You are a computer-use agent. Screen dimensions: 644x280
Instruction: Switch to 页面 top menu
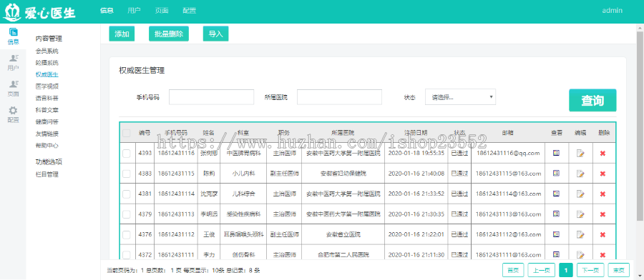click(x=162, y=11)
